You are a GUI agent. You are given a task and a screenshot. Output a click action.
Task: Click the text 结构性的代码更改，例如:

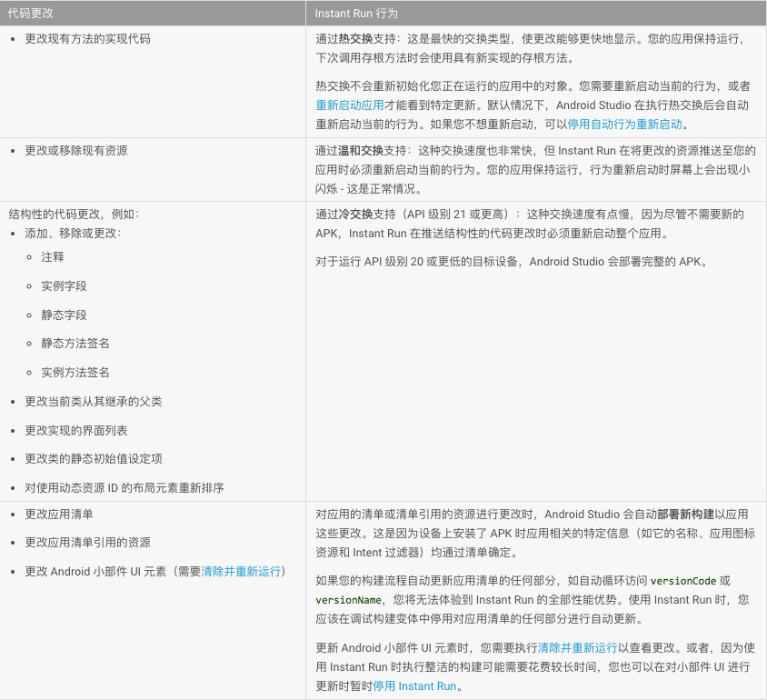click(x=74, y=215)
